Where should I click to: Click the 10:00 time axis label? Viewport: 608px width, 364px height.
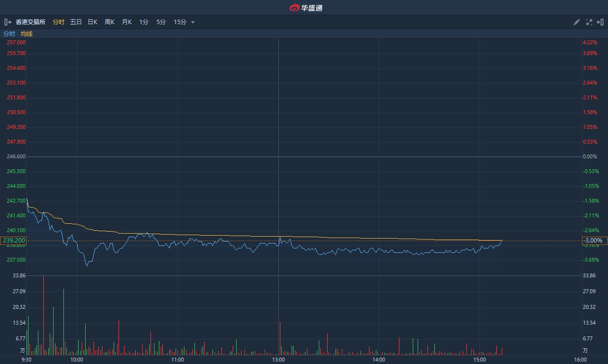pos(77,360)
